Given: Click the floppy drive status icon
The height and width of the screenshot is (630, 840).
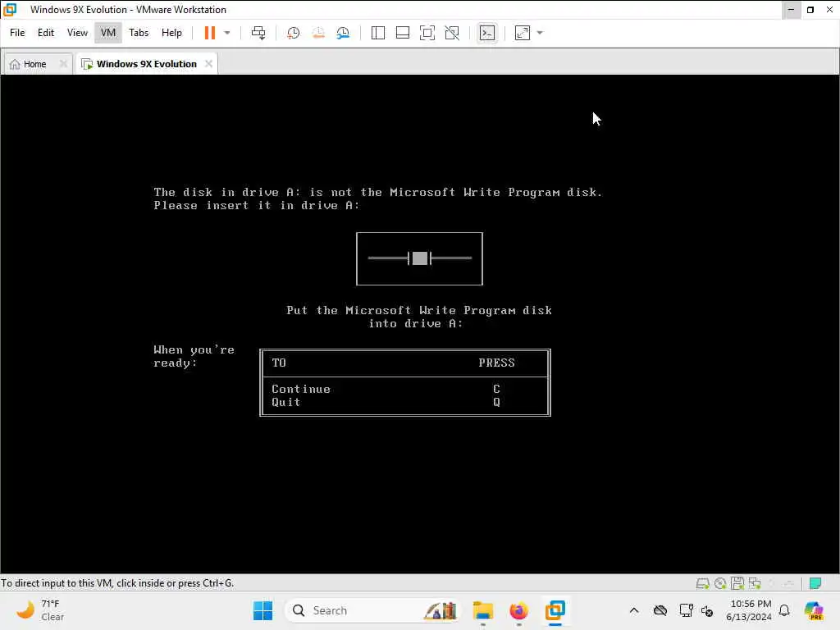Looking at the screenshot, I should 737,583.
